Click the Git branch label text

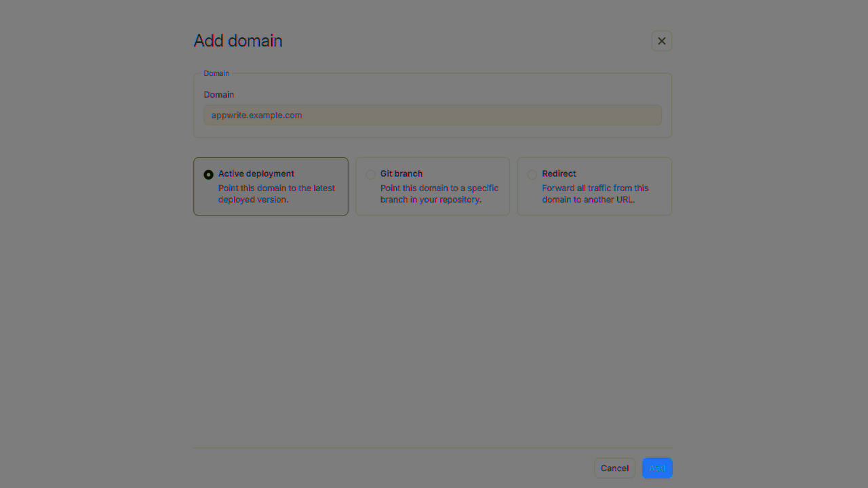pos(401,174)
